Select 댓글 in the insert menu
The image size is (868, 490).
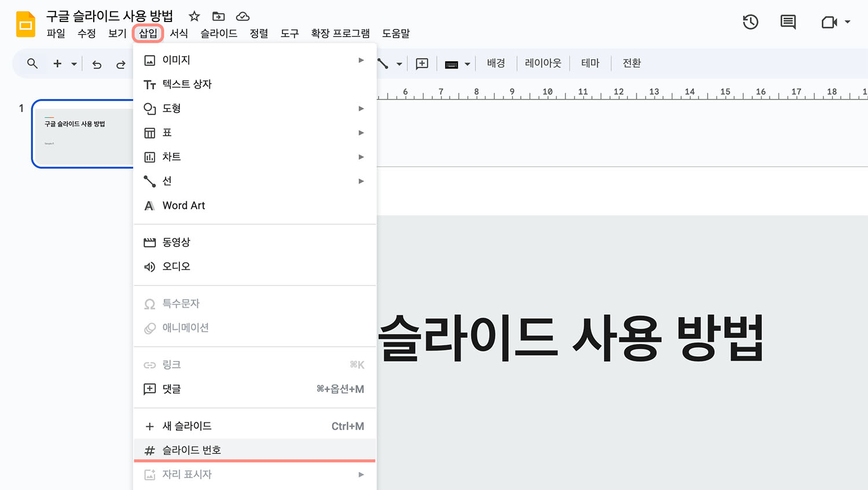[255, 389]
